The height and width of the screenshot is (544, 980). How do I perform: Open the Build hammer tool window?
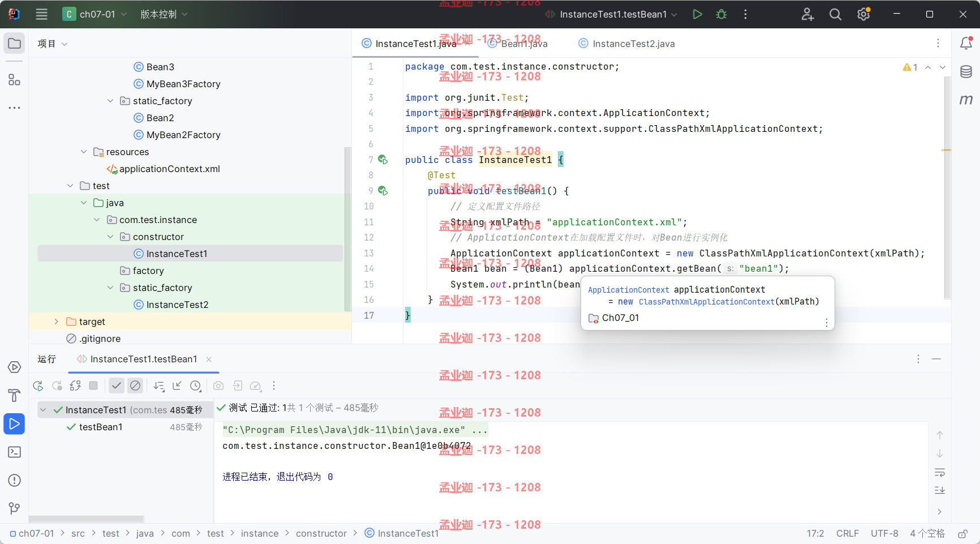14,395
